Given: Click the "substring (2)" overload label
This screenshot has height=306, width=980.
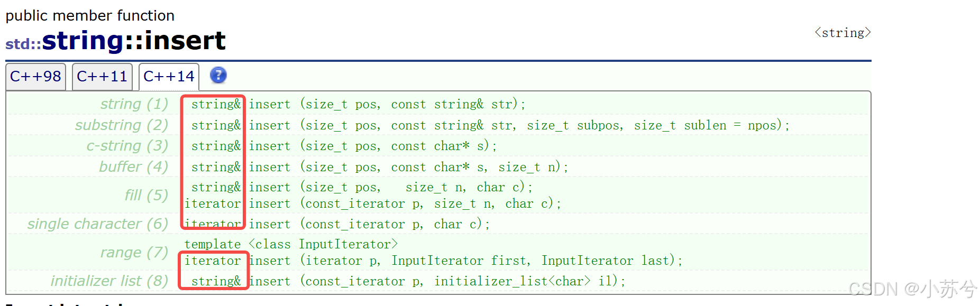Looking at the screenshot, I should coord(121,125).
